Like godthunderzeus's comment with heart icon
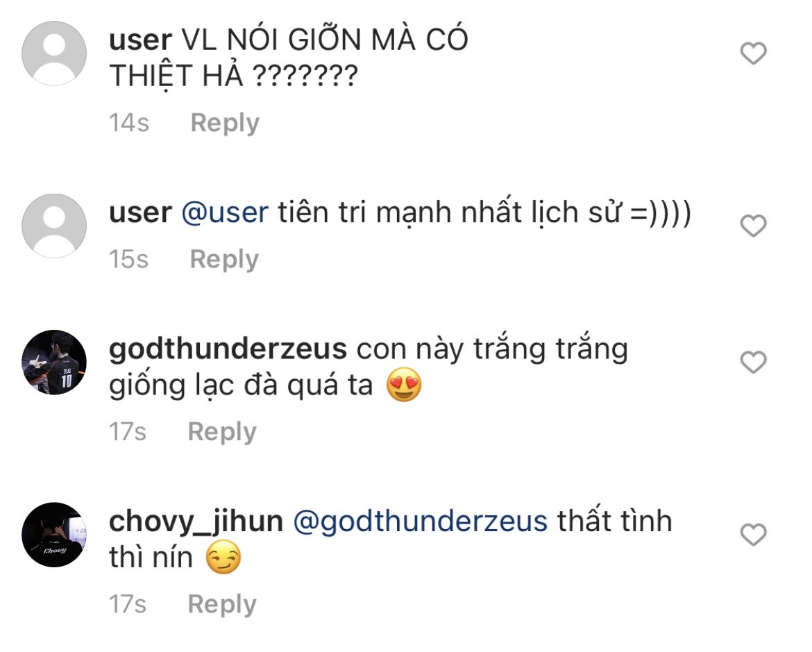Viewport: 812px width, 652px height. [753, 362]
